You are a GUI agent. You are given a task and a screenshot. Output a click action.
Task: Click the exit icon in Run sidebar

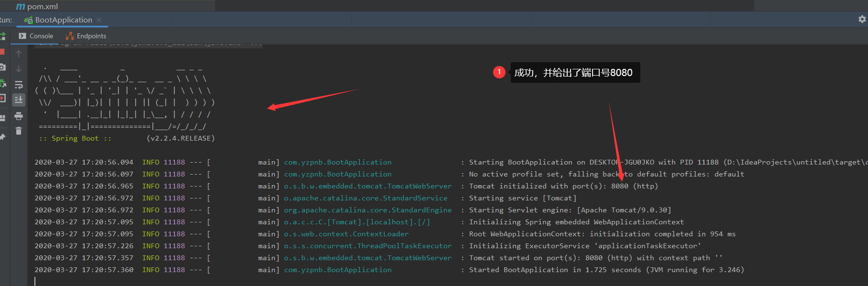pyautogui.click(x=2, y=99)
